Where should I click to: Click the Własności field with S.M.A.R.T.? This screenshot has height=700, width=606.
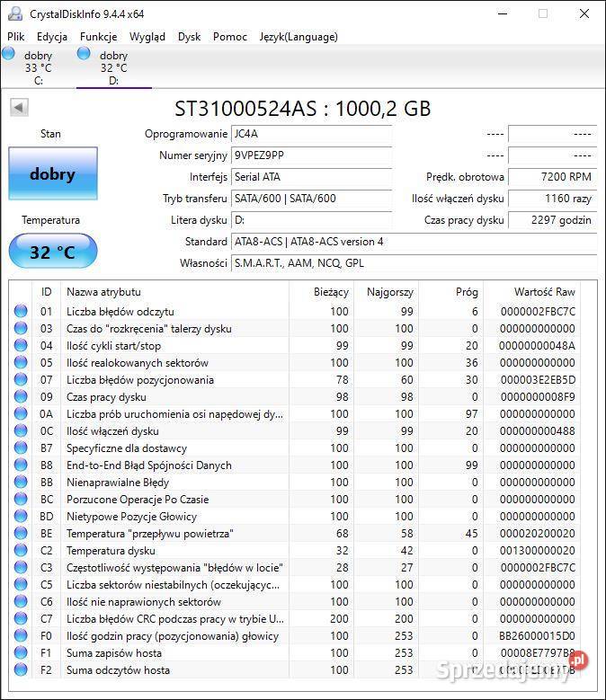coord(414,263)
